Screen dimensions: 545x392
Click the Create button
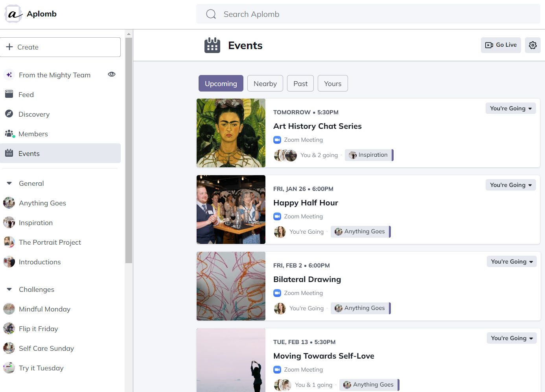[61, 47]
